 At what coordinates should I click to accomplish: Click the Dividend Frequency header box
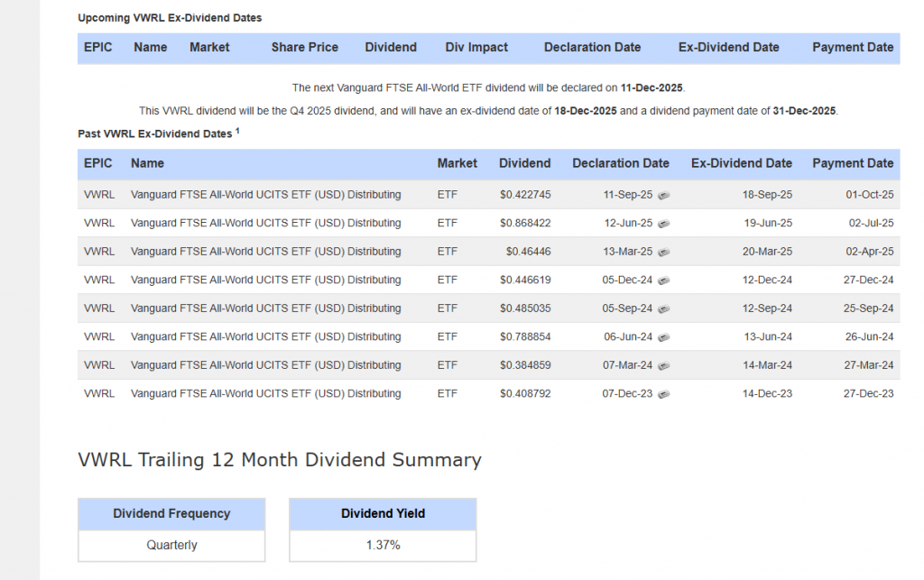[x=171, y=513]
